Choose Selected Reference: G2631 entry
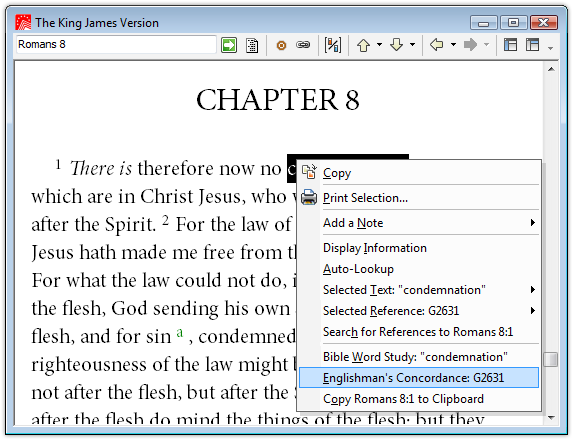 419,311
